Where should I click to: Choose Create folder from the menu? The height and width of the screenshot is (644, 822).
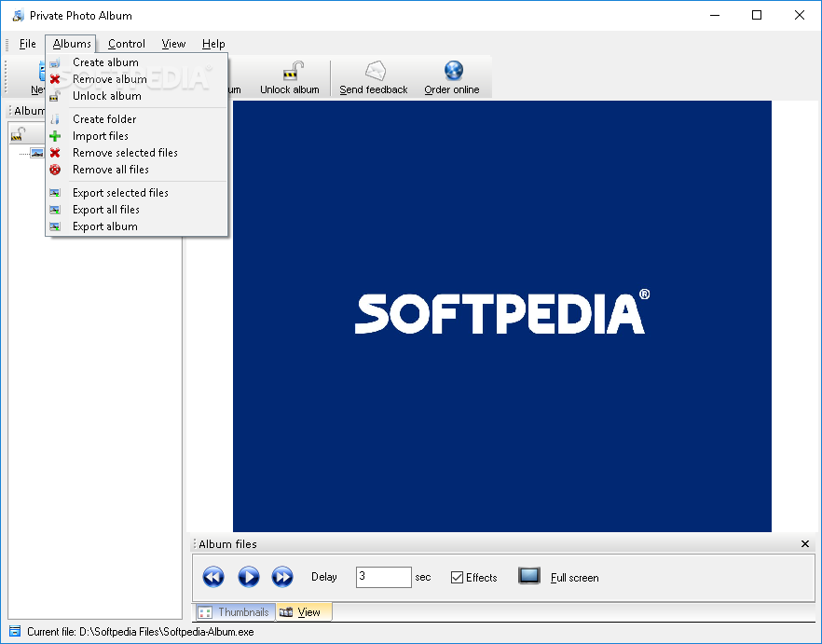pyautogui.click(x=137, y=119)
